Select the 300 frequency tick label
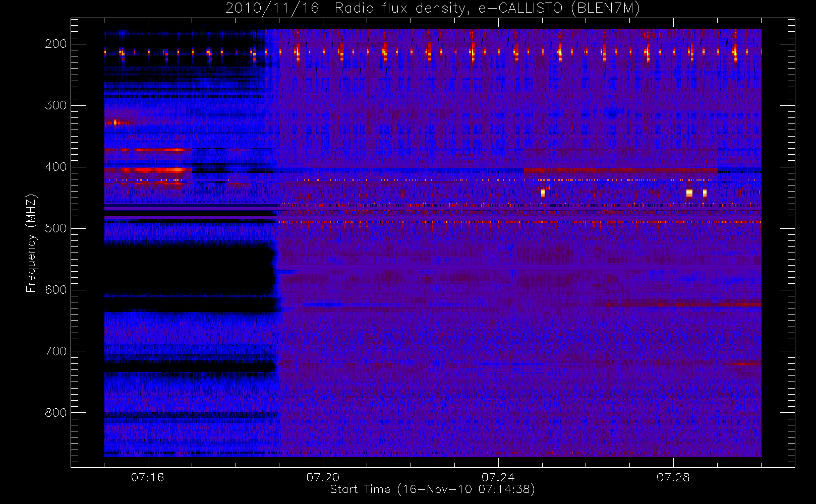The image size is (816, 504). 55,105
